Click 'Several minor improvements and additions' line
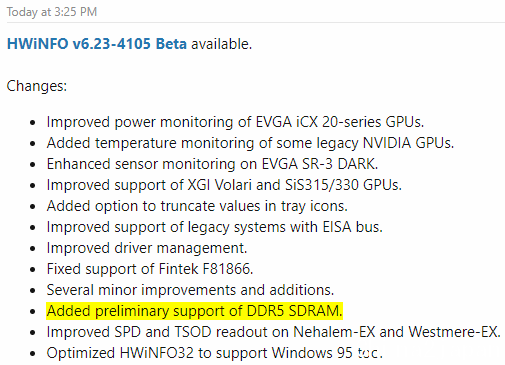 190,290
